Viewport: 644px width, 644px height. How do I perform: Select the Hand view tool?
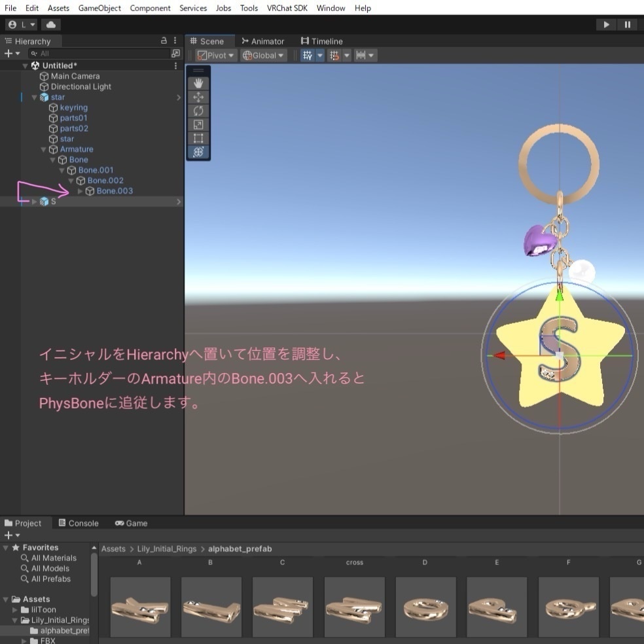click(x=198, y=83)
